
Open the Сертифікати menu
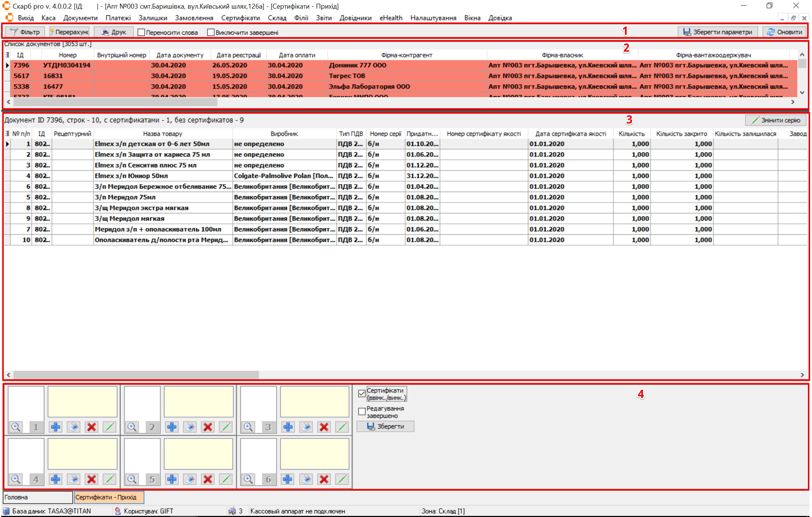click(240, 18)
